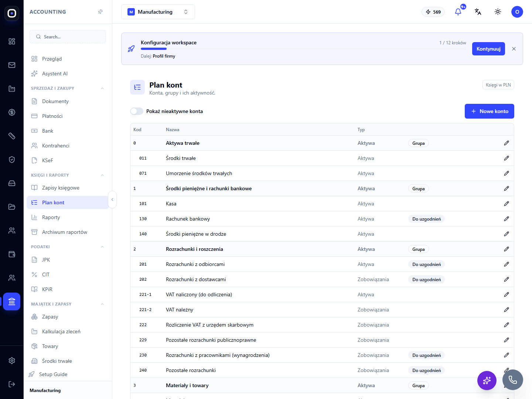Edit the Środki trwałe 011 account
Image resolution: width=532 pixels, height=399 pixels.
click(x=507, y=158)
